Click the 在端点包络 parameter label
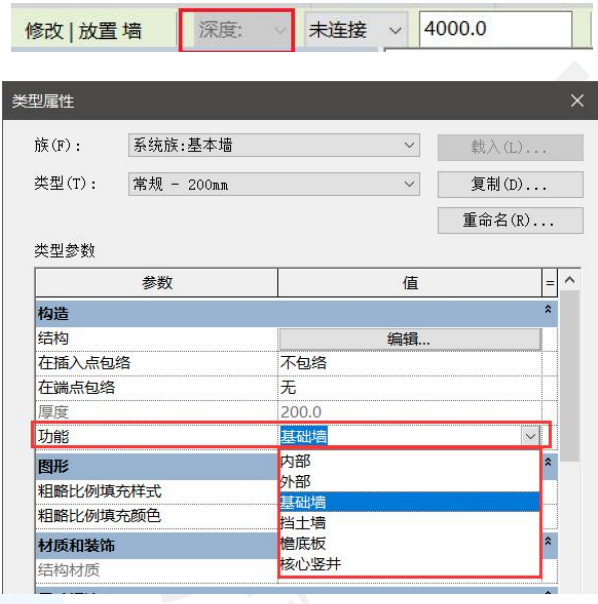Screen dimensions: 598x604 click(76, 388)
